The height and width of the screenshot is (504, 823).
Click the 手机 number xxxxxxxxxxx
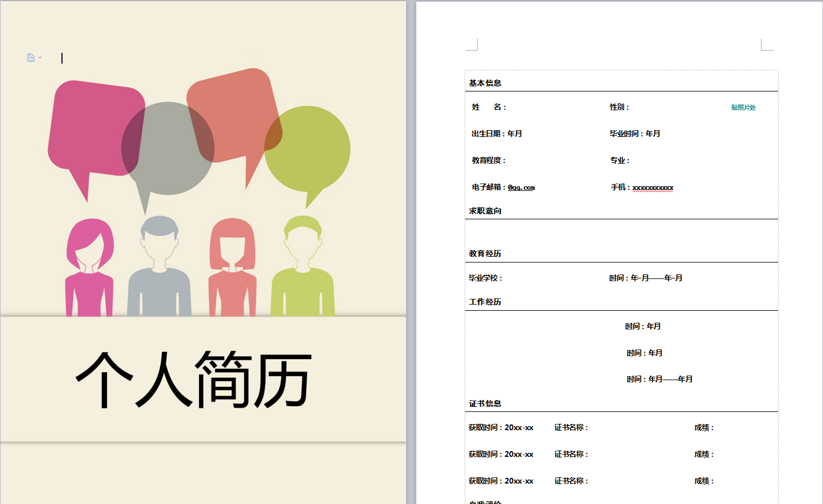point(653,188)
